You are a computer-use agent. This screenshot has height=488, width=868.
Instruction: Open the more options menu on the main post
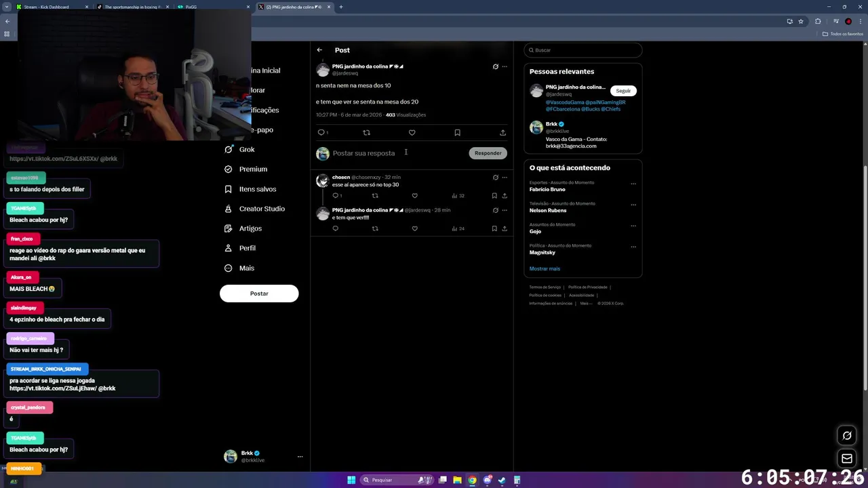505,66
